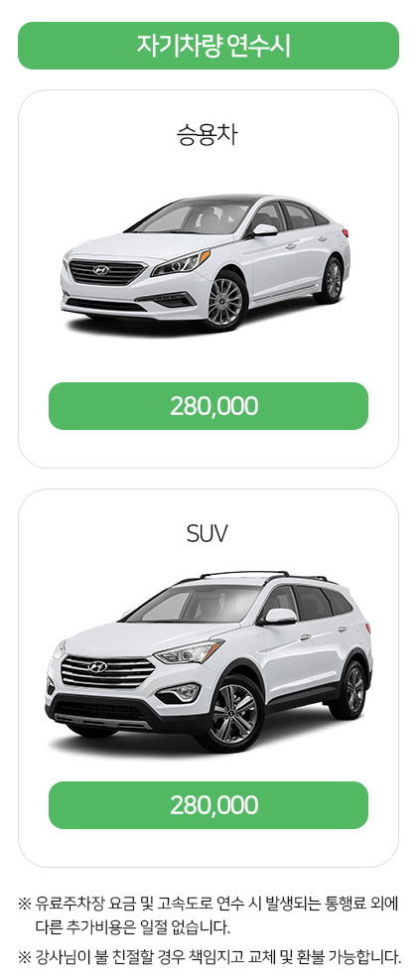This screenshot has width=417, height=980.
Task: Click the Hyundai logo on the sedan grille
Action: click(100, 269)
